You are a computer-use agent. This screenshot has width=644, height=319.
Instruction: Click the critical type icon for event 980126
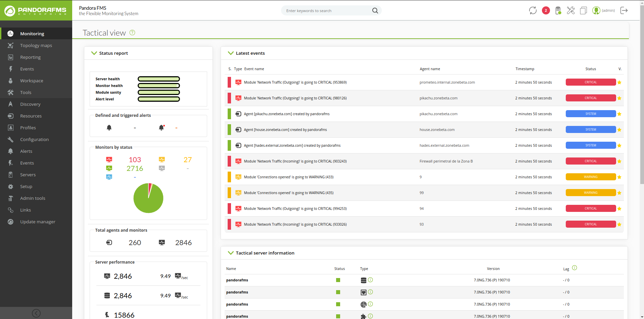click(x=238, y=98)
